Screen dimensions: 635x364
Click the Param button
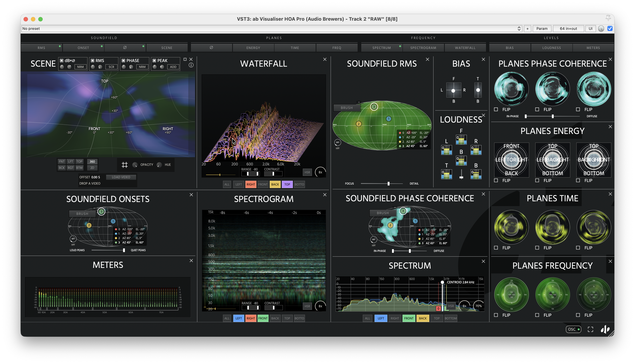(x=542, y=28)
